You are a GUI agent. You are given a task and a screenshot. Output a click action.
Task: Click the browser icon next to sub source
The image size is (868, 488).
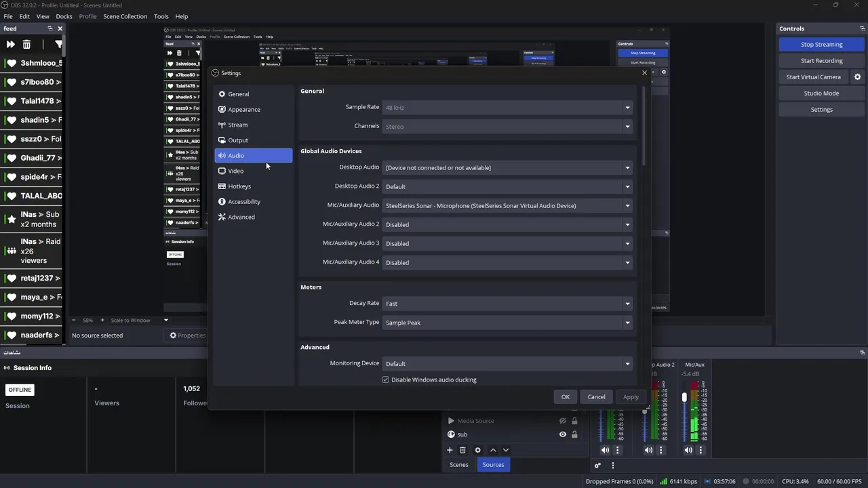[x=451, y=434]
